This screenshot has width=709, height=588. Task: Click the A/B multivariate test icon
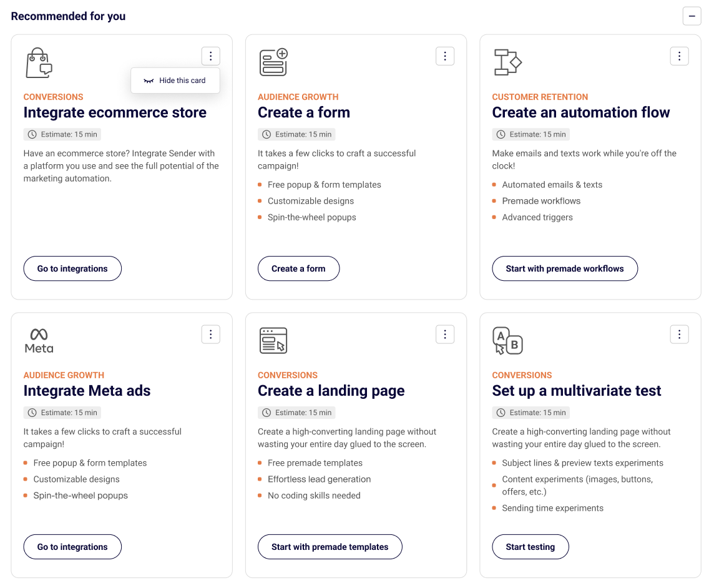click(507, 341)
